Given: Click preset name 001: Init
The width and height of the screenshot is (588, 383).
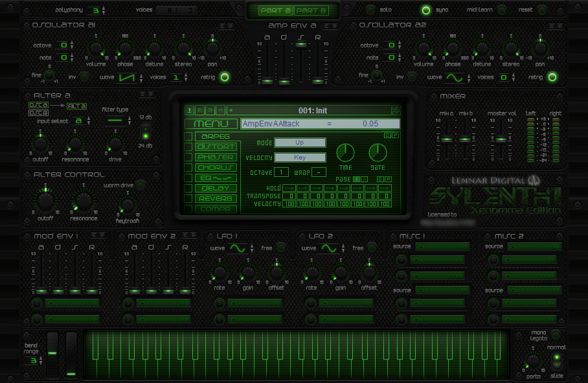Looking at the screenshot, I should coord(313,110).
